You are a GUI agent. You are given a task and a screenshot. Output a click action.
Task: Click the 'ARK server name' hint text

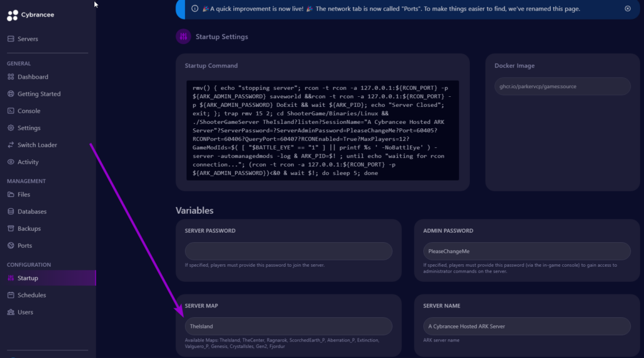tap(441, 340)
